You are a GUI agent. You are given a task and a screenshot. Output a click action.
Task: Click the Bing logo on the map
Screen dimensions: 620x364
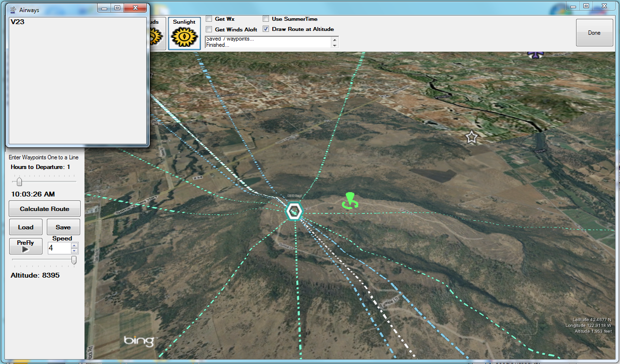point(140,341)
